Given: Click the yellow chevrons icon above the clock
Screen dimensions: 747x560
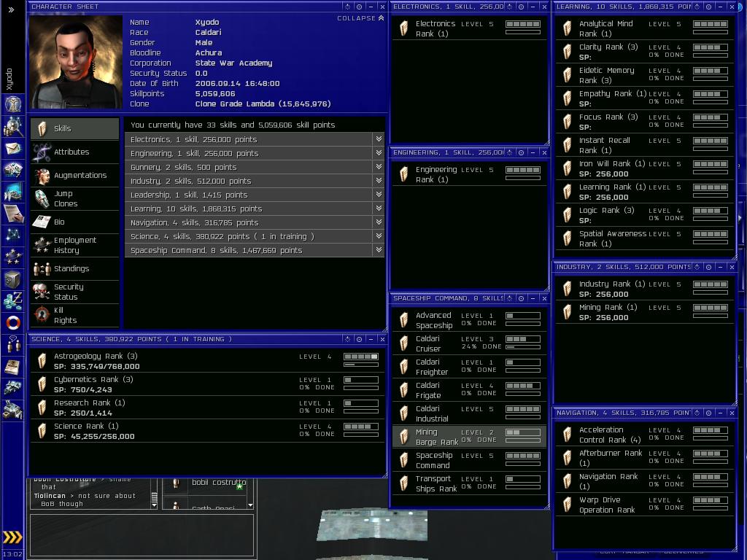Looking at the screenshot, I should click(x=12, y=537).
